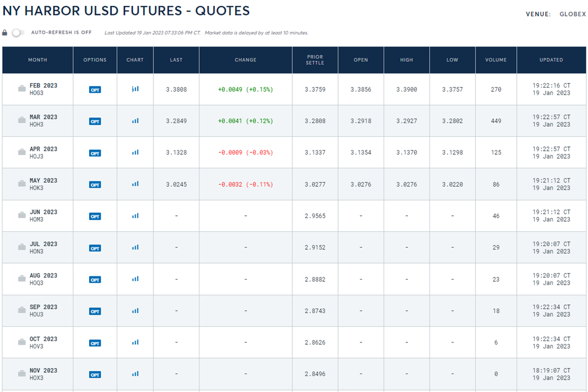View the chart icon for JUN 2023
Screen dimensions: 588x392
(x=135, y=216)
